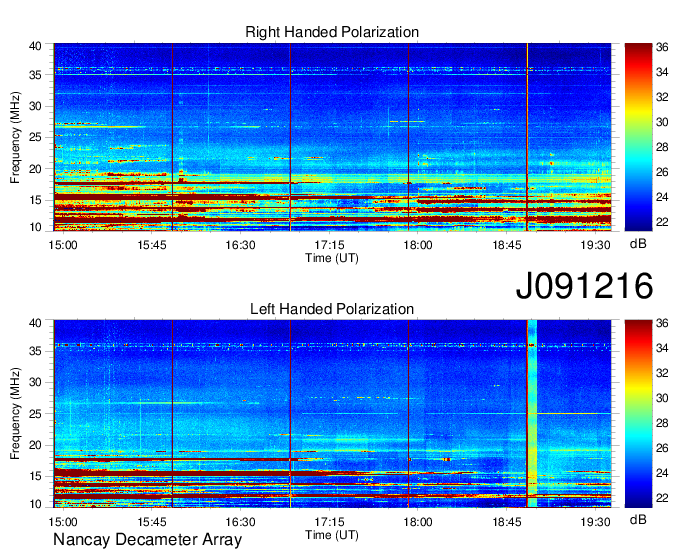Screen dimensions: 680x552
Task: Click the 28 dB value on the bottom color bar
Action: (x=662, y=423)
